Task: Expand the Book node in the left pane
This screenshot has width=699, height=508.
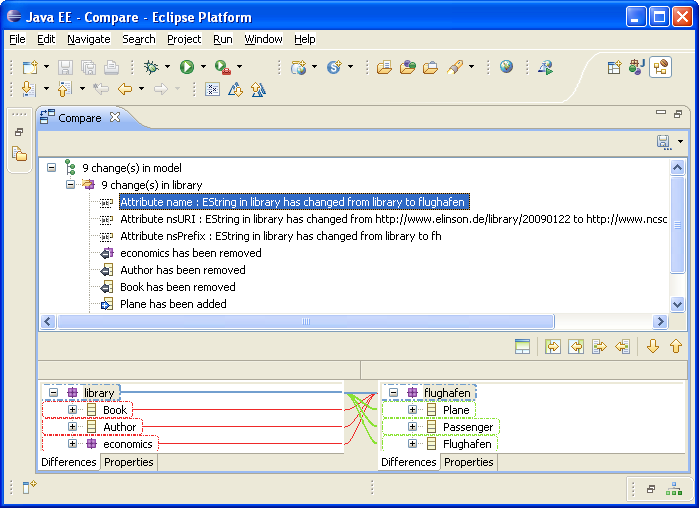Action: pos(72,410)
